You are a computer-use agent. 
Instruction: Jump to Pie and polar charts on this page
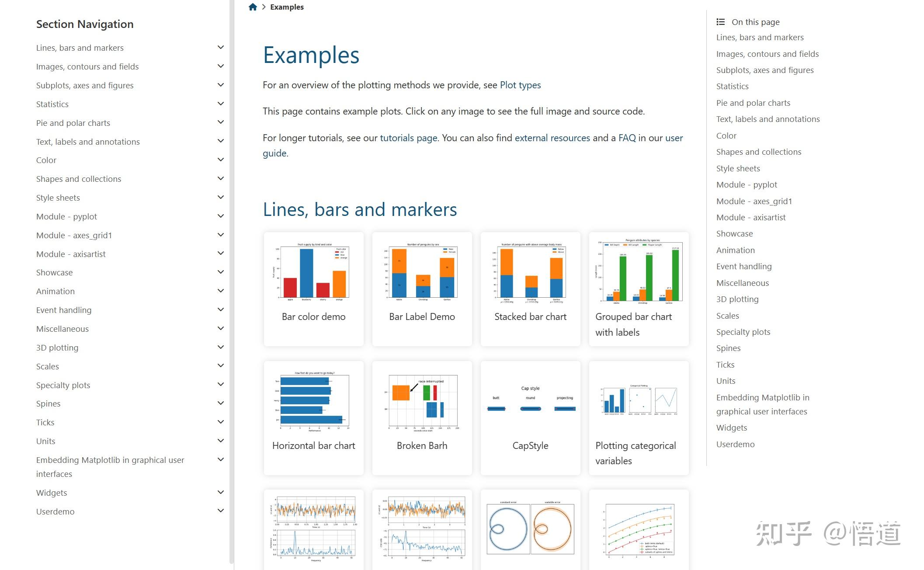(753, 103)
